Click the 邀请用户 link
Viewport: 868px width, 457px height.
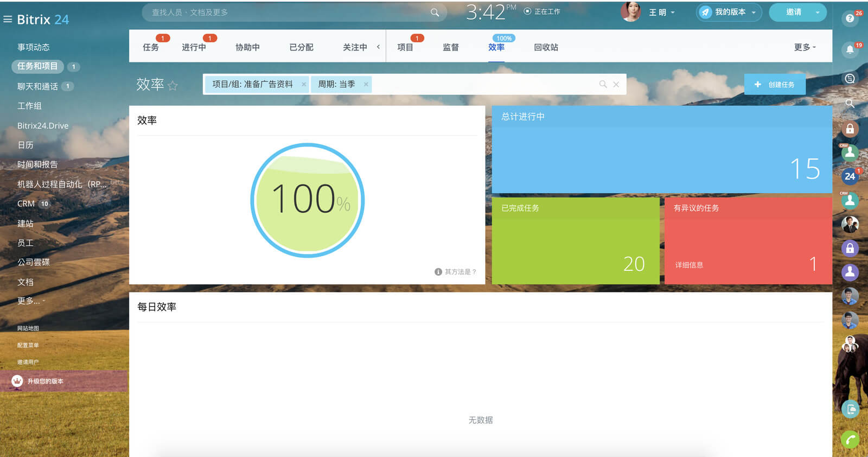point(28,362)
